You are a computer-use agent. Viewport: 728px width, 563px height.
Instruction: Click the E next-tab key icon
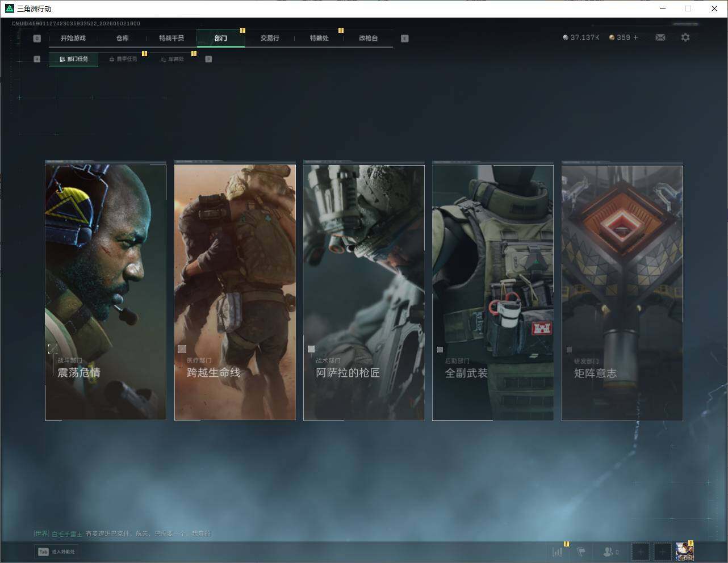404,39
